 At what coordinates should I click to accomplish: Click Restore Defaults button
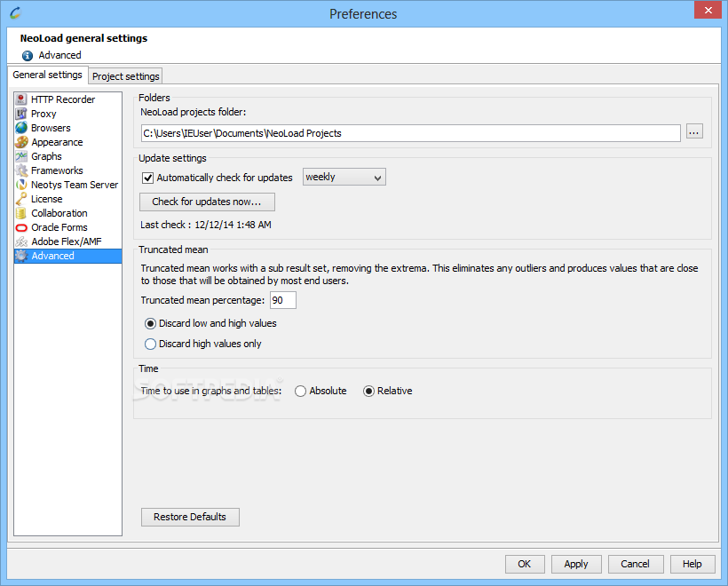pos(190,518)
